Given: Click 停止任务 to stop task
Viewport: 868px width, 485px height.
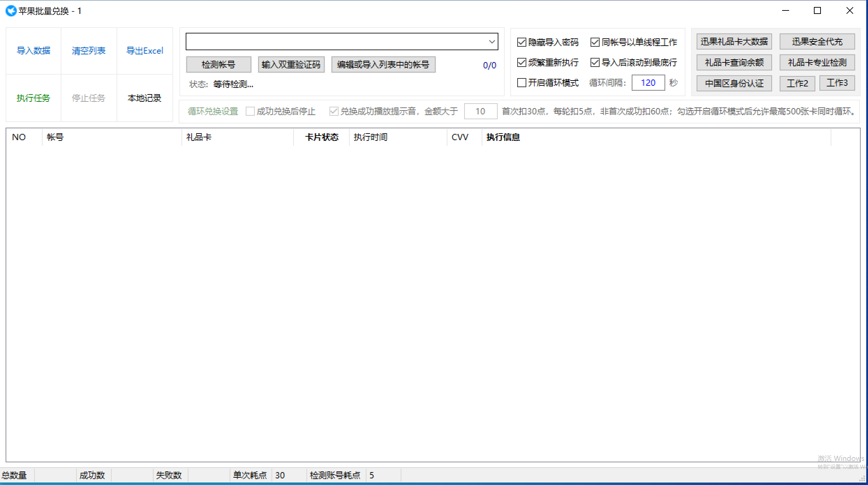Looking at the screenshot, I should point(89,98).
